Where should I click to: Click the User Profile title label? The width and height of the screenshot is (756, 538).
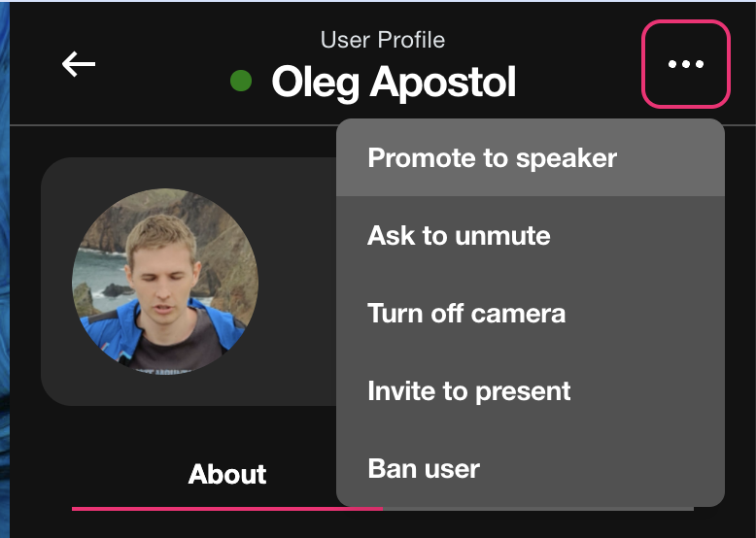(383, 40)
